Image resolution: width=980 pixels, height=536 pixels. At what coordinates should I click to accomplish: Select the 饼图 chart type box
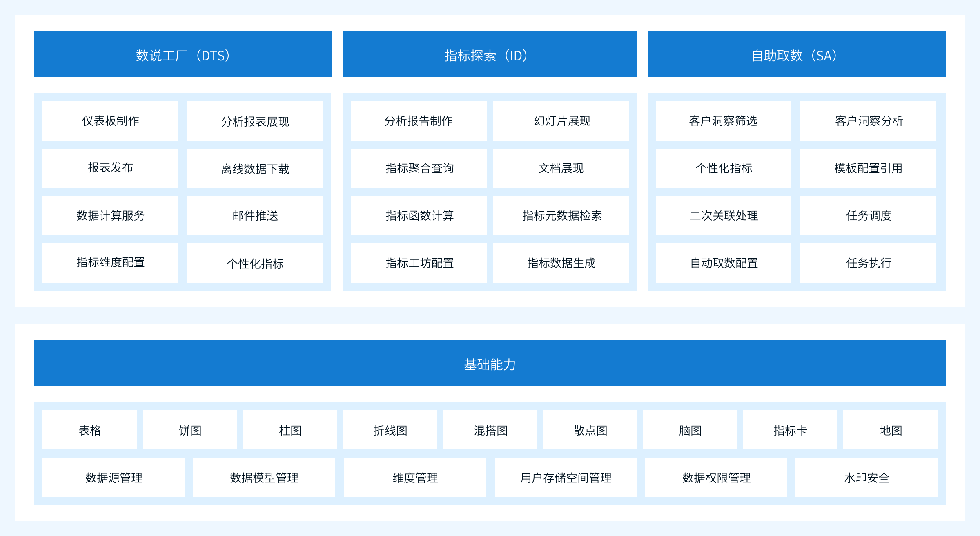(190, 430)
